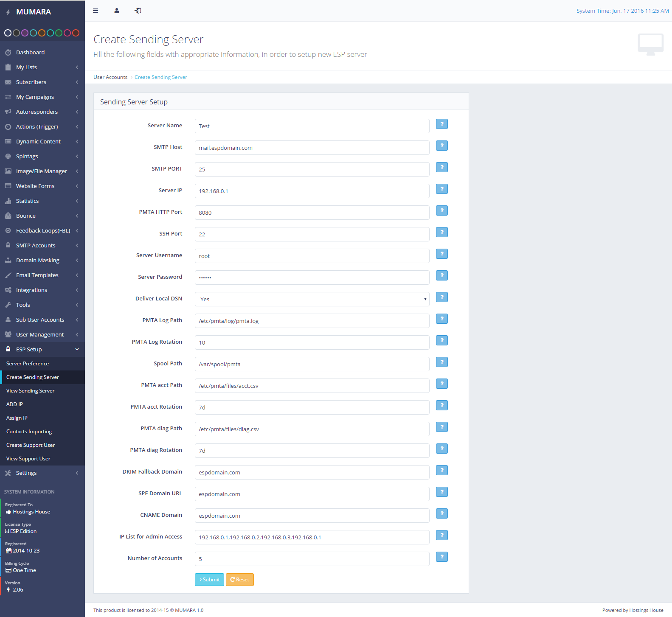Select the orange theme color circle
672x617 pixels.
[x=42, y=33]
